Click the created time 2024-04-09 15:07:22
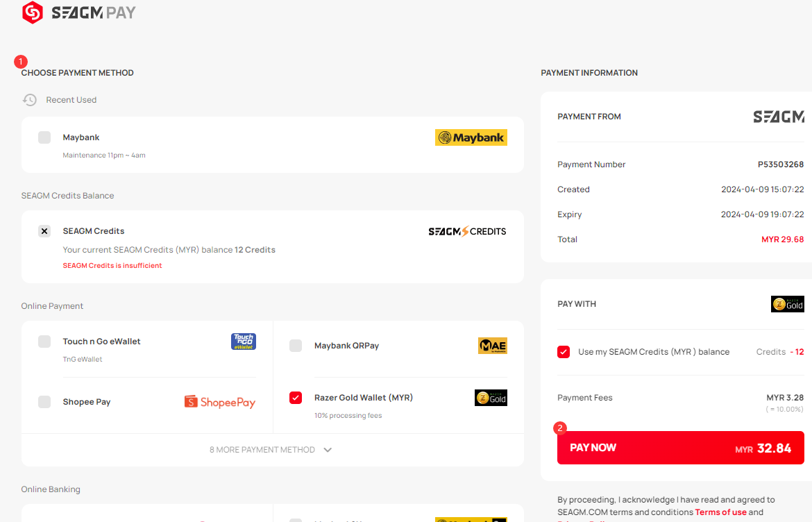Viewport: 812px width, 522px height. [x=762, y=190]
